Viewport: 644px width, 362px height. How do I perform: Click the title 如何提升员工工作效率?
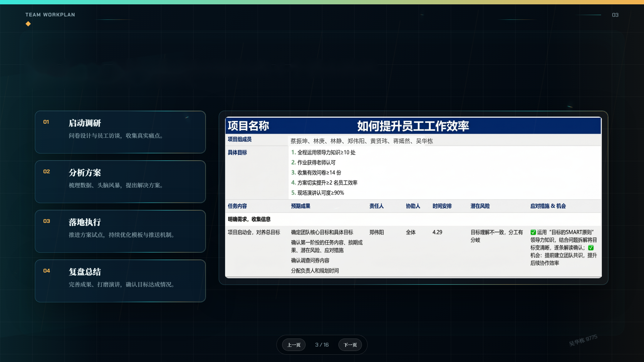tap(413, 126)
